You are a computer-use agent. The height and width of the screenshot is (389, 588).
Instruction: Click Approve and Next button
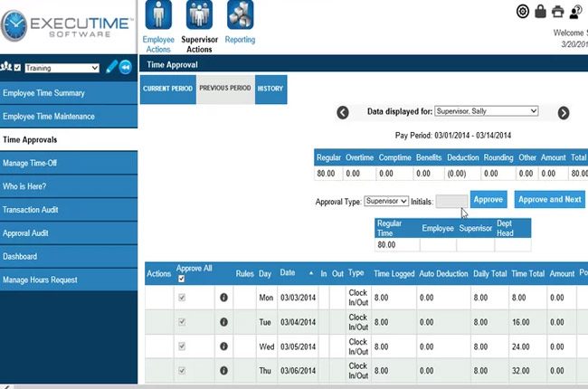coord(550,199)
